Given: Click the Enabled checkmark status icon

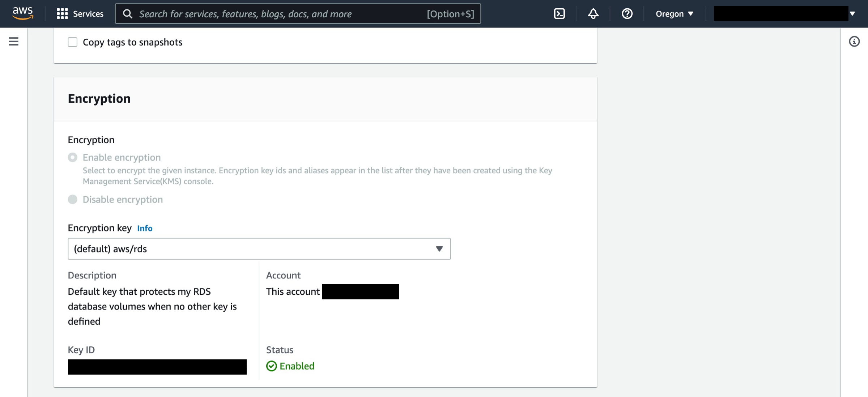Looking at the screenshot, I should tap(272, 366).
